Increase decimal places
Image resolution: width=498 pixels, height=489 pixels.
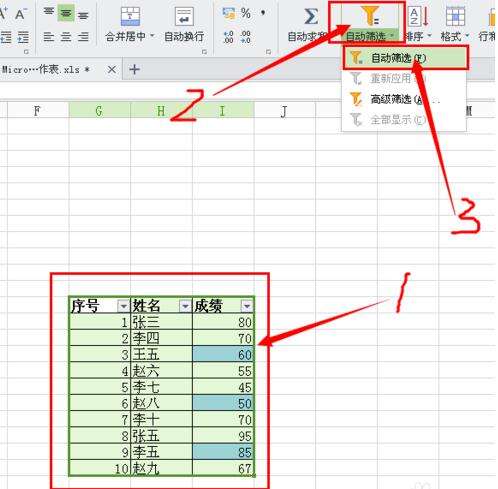[x=228, y=37]
